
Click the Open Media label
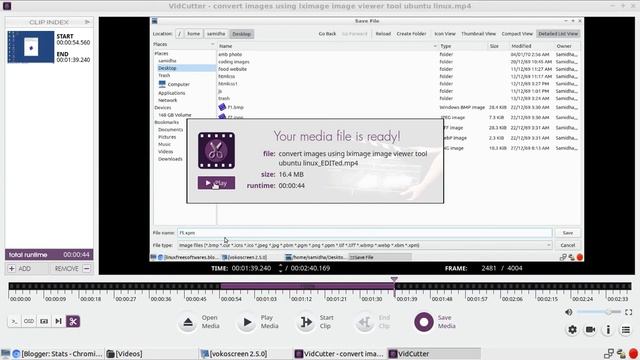coord(211,322)
